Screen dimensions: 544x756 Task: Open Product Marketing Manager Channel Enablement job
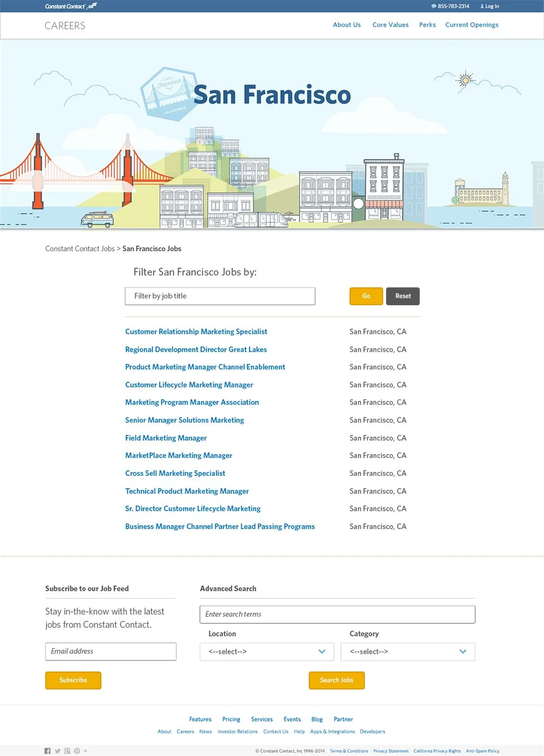(205, 367)
